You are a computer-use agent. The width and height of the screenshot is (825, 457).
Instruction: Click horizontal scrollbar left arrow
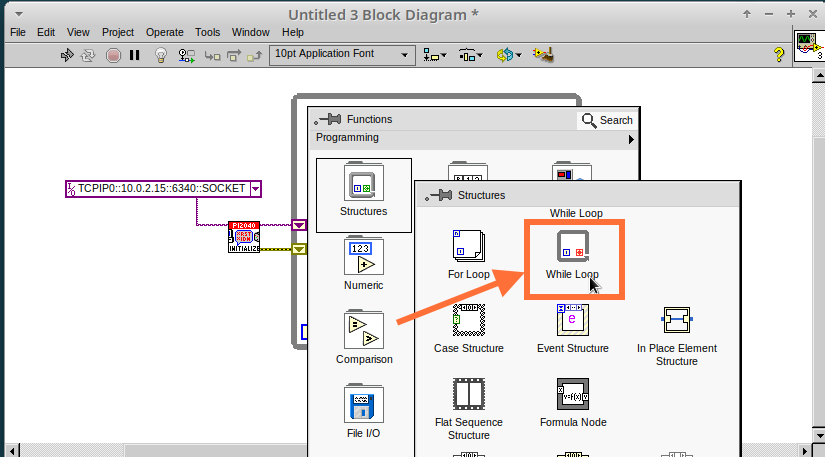(x=12, y=450)
